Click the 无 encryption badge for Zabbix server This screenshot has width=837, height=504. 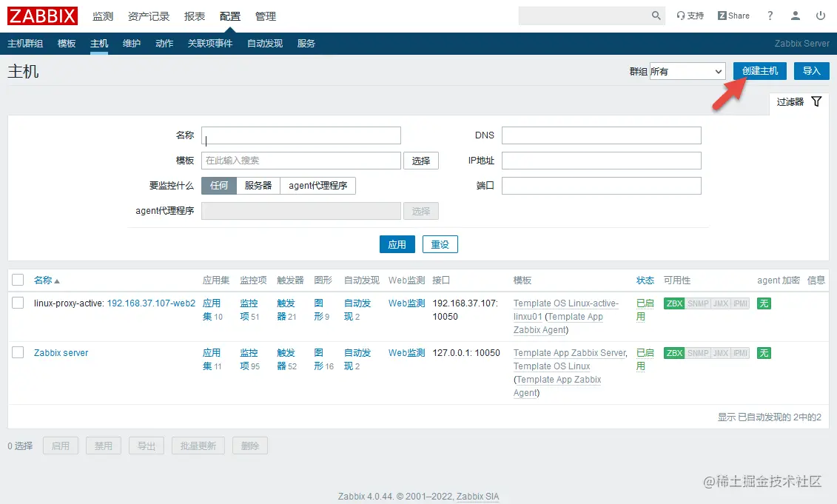point(764,353)
